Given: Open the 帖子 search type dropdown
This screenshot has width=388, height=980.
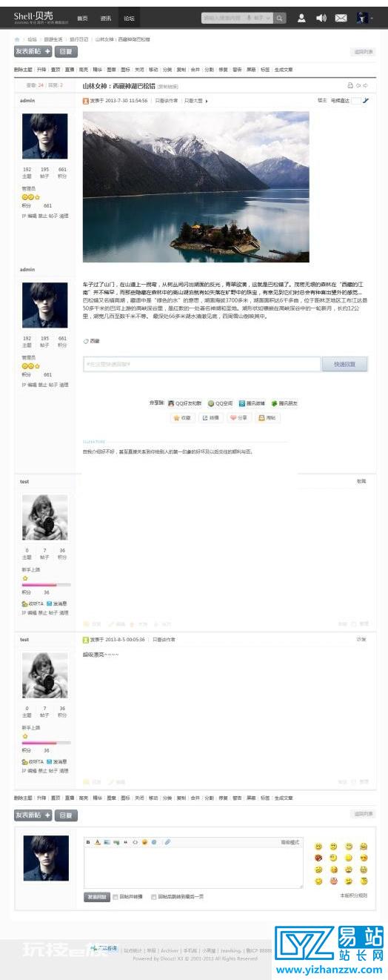Looking at the screenshot, I should [261, 18].
